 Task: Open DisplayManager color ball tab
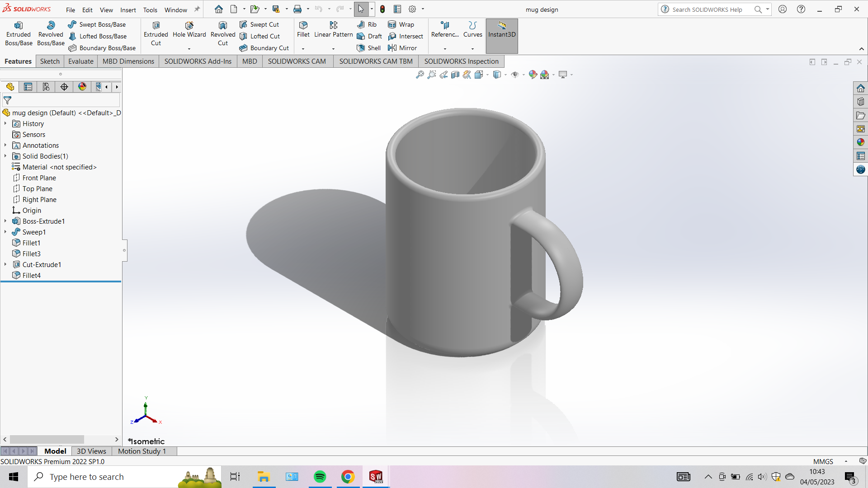coord(82,87)
